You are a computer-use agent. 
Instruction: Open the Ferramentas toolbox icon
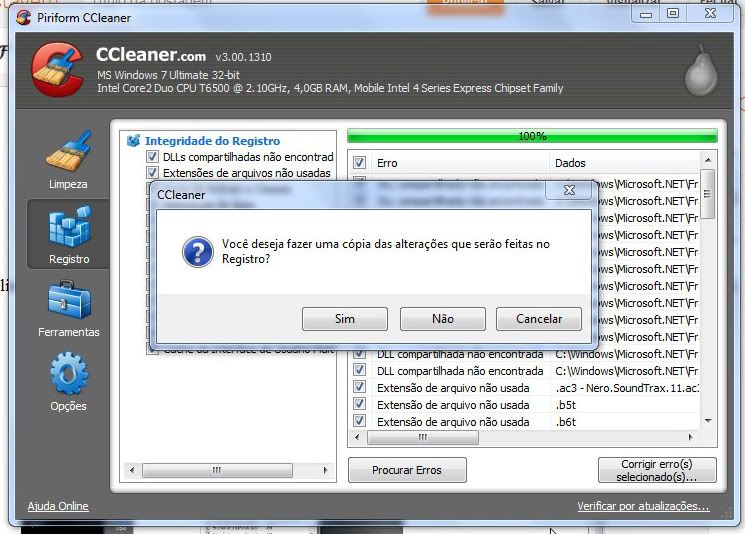tap(68, 301)
